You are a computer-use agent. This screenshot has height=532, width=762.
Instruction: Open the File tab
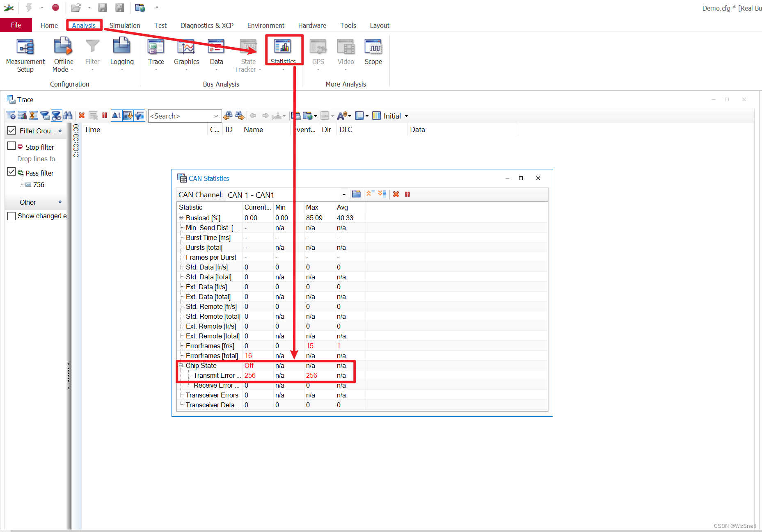[16, 25]
